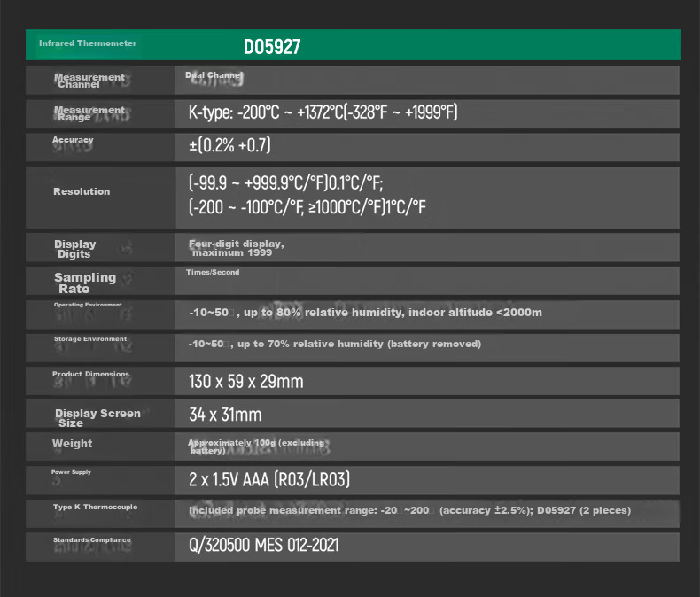Click the 130 x 59 x 29mm value
The width and height of the screenshot is (700, 597).
coord(246,382)
